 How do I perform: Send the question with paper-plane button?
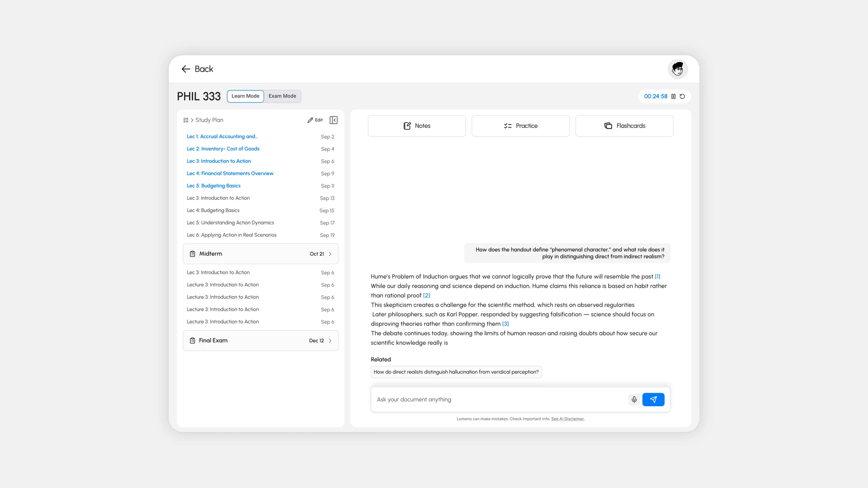click(x=653, y=399)
